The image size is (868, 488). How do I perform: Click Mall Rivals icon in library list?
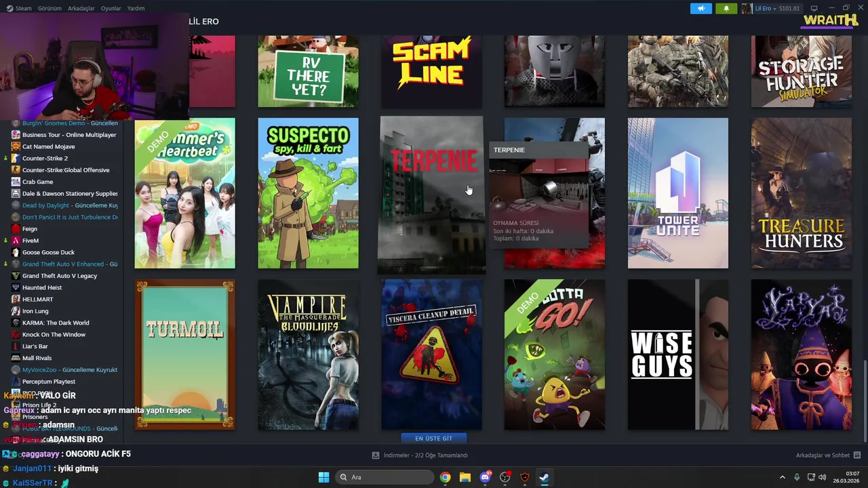coord(16,358)
